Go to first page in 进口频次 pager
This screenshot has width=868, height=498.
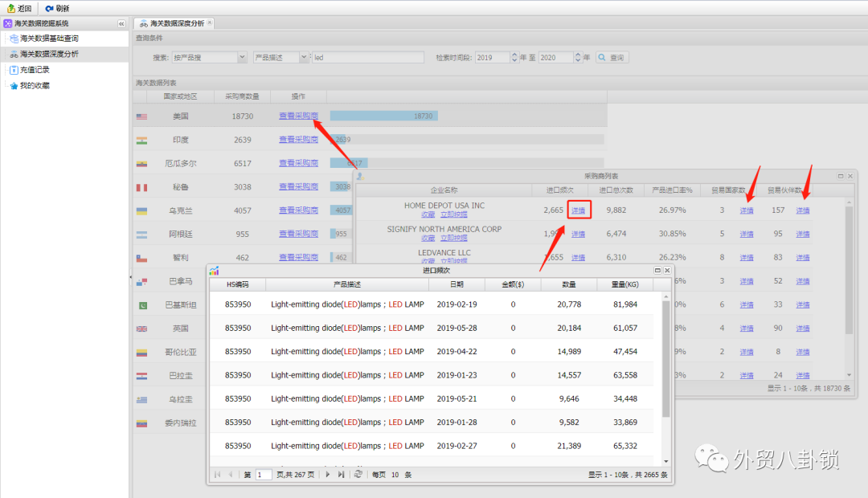[x=218, y=475]
